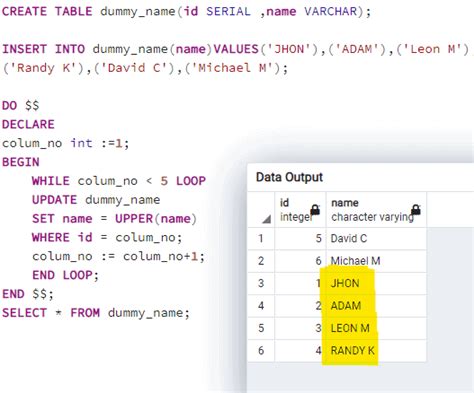Click the INSERT INTO keyword in the editor
474x393 pixels.
pyautogui.click(x=43, y=49)
